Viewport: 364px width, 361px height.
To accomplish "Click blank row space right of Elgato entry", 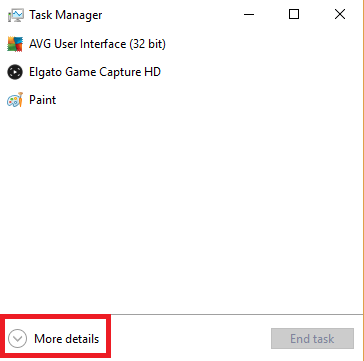I will [x=260, y=72].
